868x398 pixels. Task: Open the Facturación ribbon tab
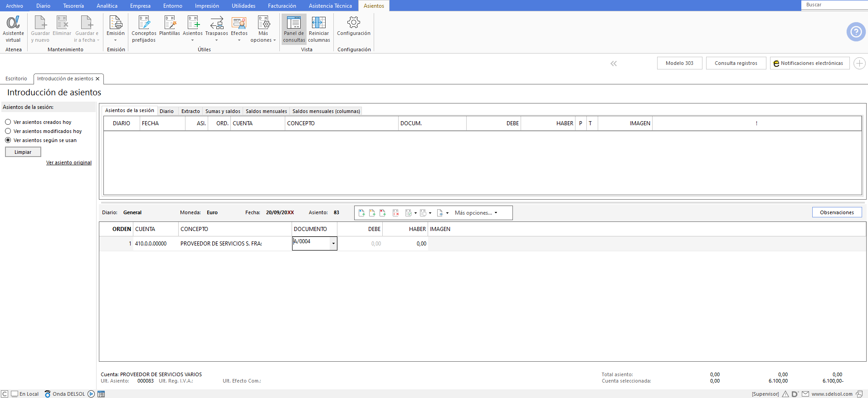pyautogui.click(x=282, y=6)
